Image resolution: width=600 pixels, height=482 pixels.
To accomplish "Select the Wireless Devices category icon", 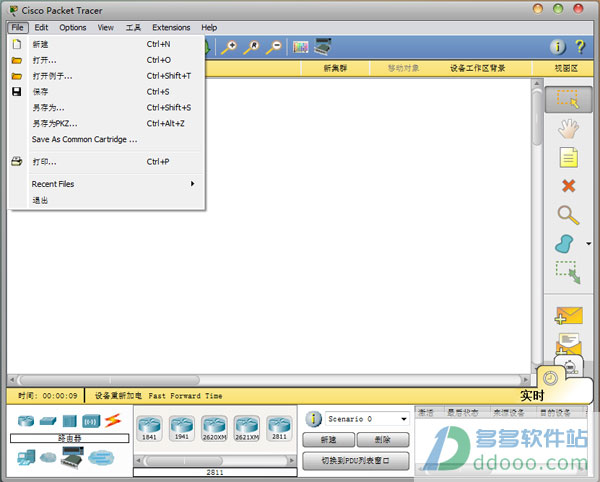I will tap(91, 421).
